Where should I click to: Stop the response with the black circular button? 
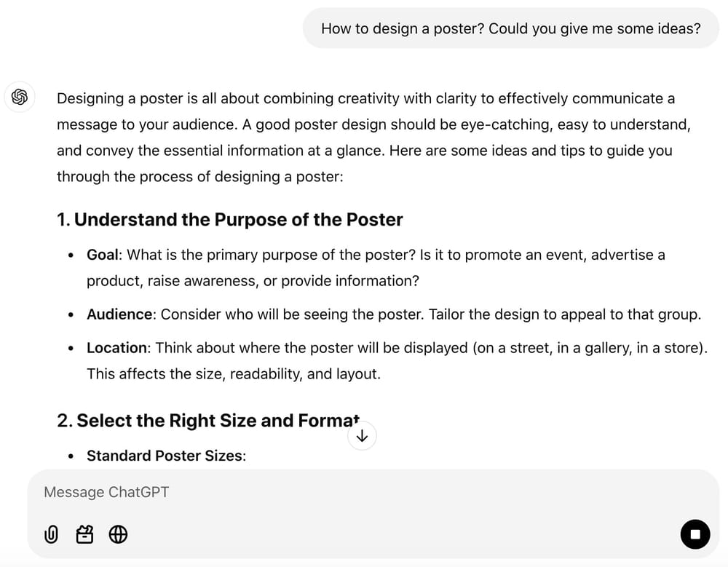click(x=695, y=534)
